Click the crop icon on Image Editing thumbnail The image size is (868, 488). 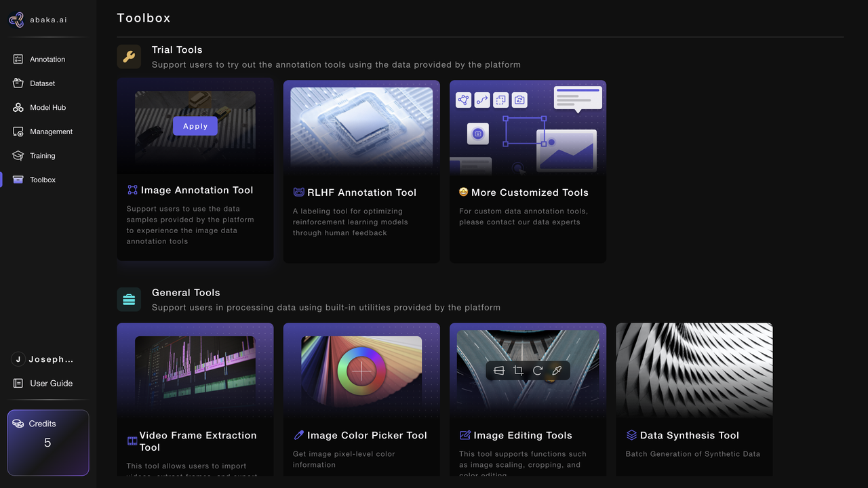click(518, 371)
